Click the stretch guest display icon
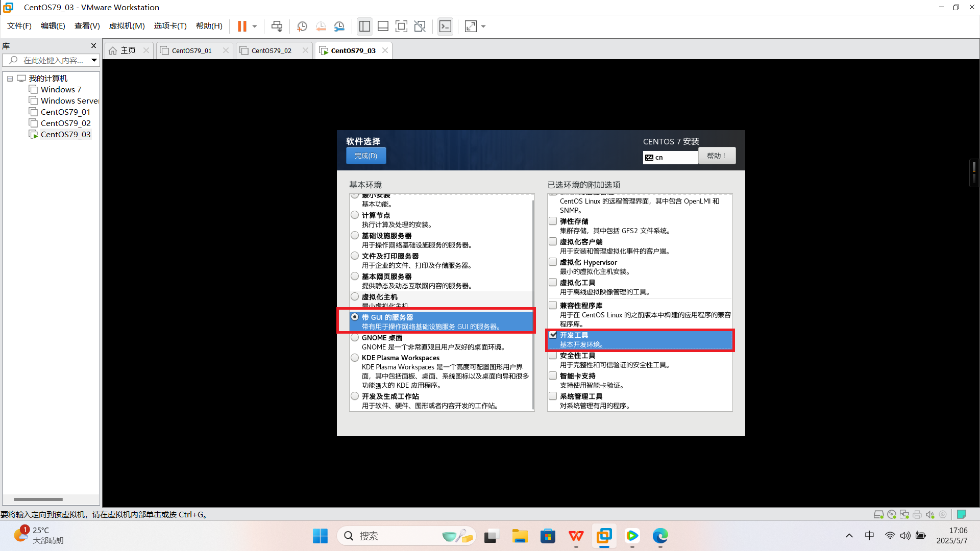Viewport: 980px width, 551px height. [x=471, y=26]
